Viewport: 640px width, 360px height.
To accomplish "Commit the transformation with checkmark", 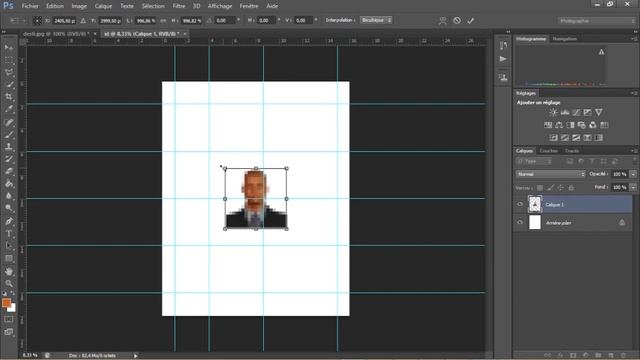I will (x=471, y=20).
